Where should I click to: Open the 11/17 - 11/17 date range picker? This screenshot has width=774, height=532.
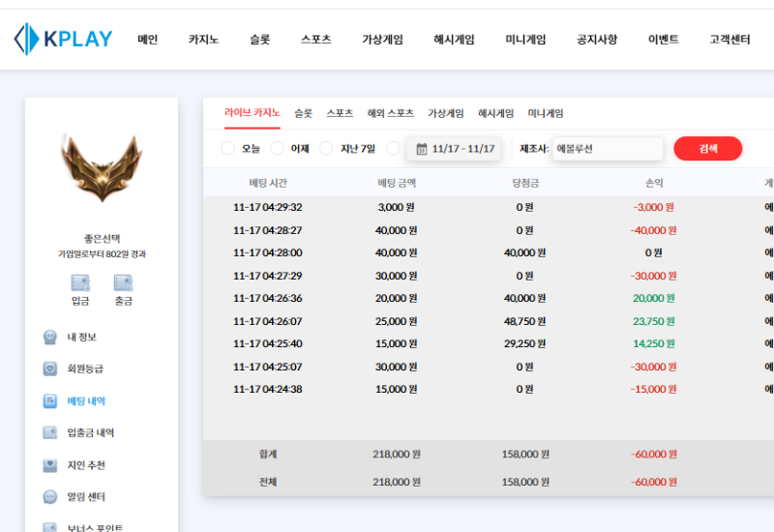pos(454,149)
